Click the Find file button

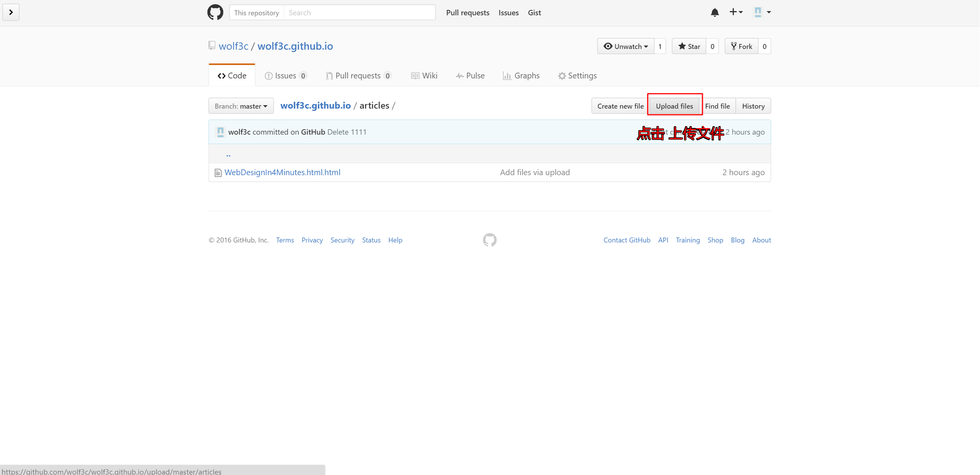click(x=717, y=106)
